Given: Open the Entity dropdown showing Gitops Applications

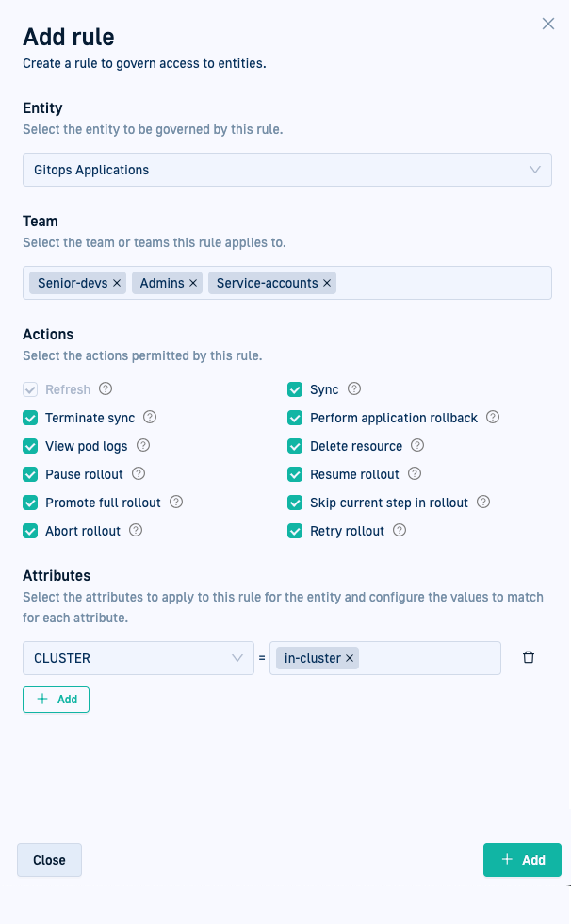Looking at the screenshot, I should [286, 170].
